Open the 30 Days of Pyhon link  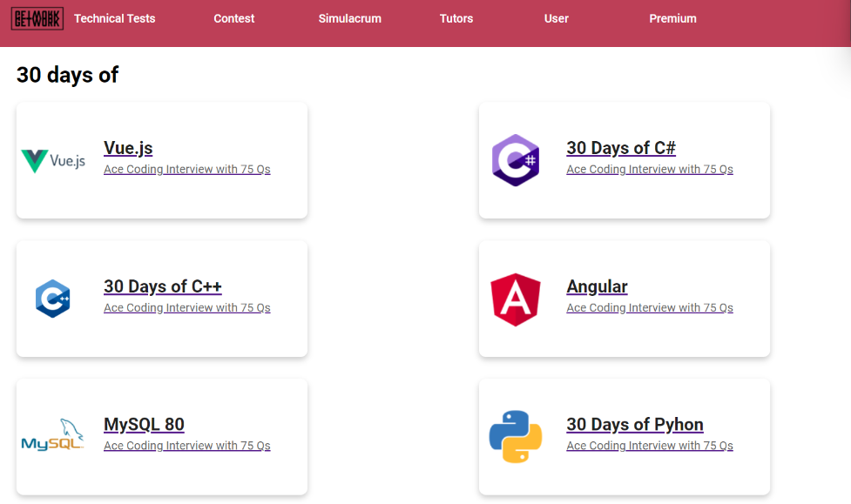[x=635, y=424]
